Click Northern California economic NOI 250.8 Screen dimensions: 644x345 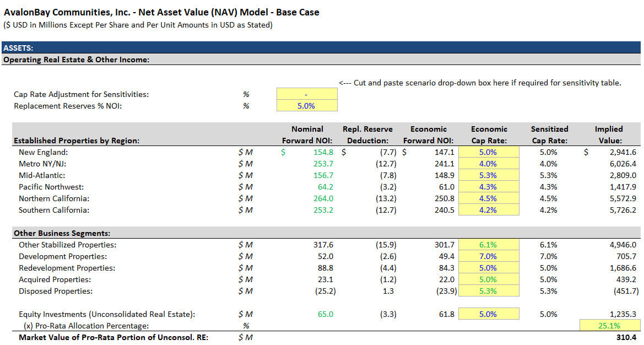(445, 198)
